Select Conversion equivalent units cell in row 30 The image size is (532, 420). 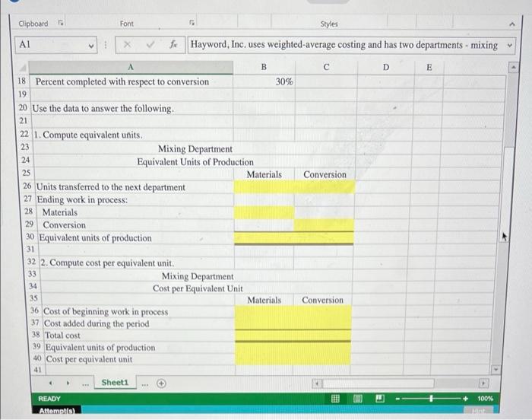[324, 237]
